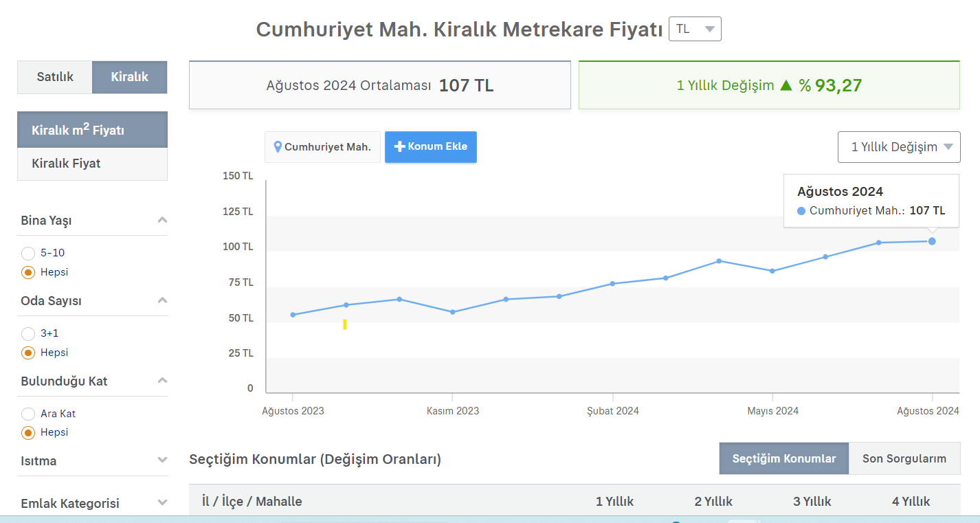Click the Seçtiğim Konumlar (Değişim Oranları) heading
Viewport: 980px width, 523px height.
pos(315,459)
